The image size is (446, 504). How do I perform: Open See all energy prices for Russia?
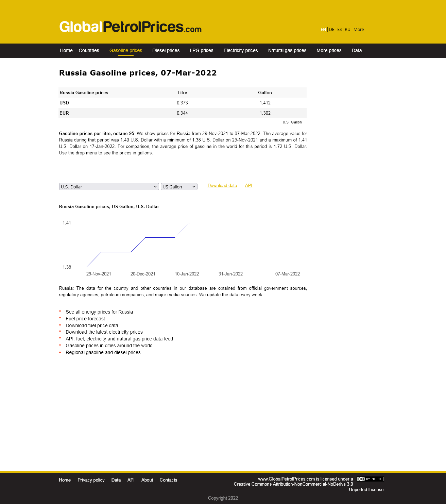pos(99,312)
